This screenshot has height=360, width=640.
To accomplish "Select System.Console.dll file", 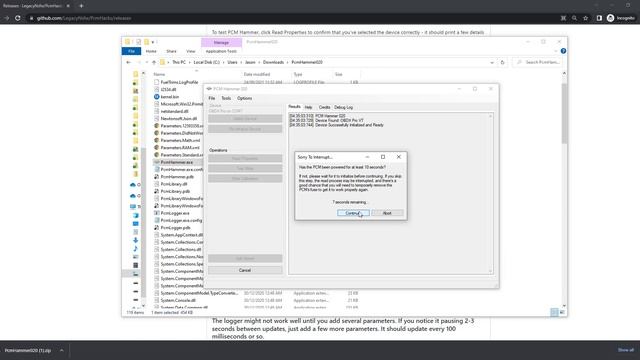I will [178, 300].
